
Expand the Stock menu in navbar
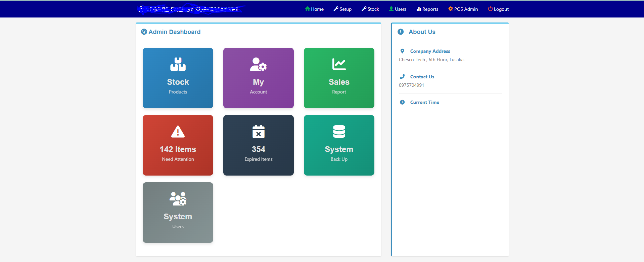(x=370, y=9)
